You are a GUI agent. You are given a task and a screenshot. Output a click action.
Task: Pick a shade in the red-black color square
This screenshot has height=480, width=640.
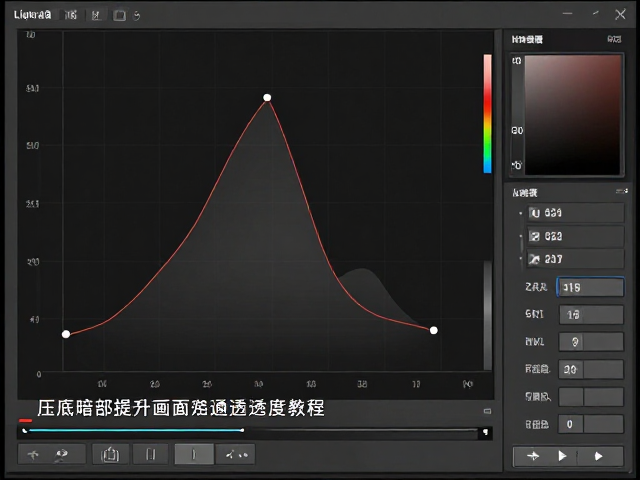click(x=573, y=115)
